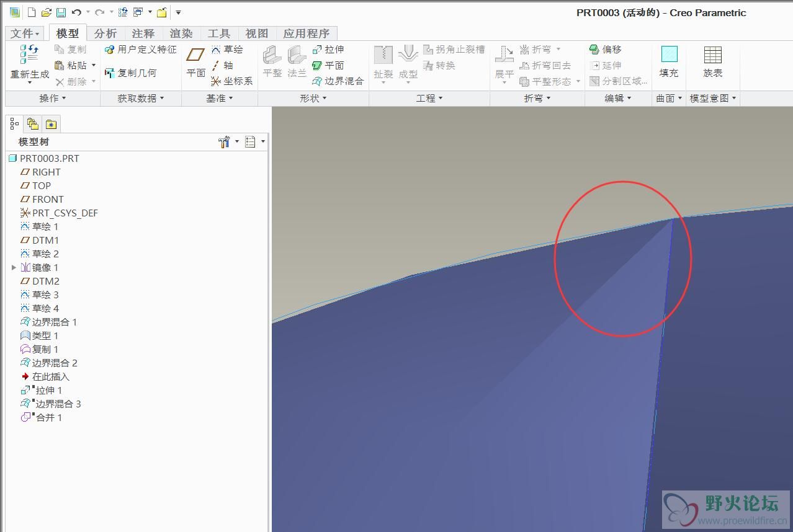This screenshot has height=532, width=793.
Task: Select the 平面 tool in 形状 group
Action: tap(328, 65)
